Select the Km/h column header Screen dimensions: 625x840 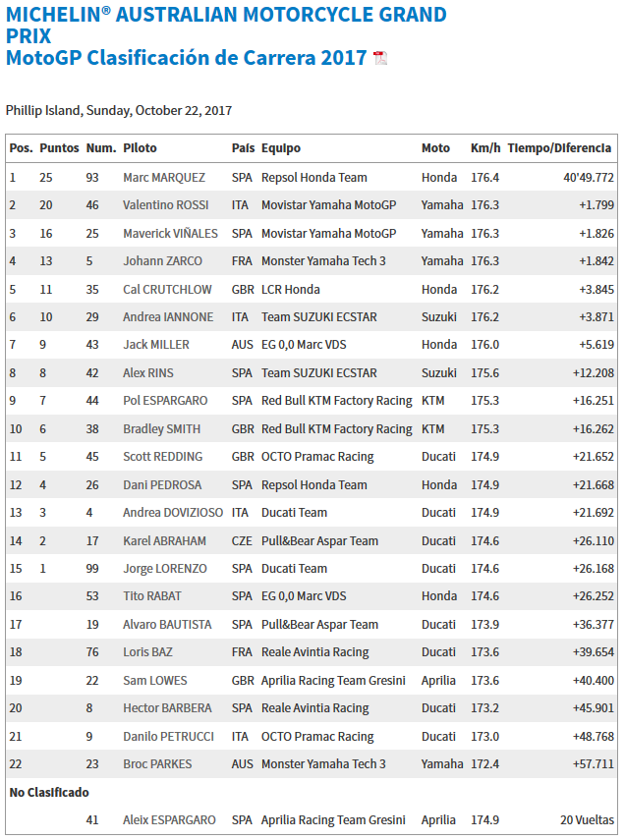[485, 148]
